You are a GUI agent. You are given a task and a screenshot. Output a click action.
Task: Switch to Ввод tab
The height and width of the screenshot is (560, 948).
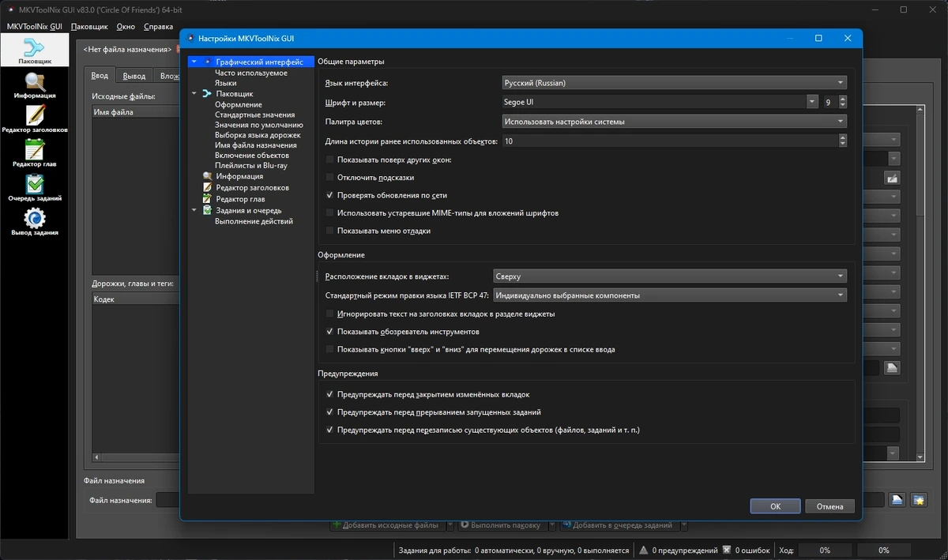click(x=100, y=76)
